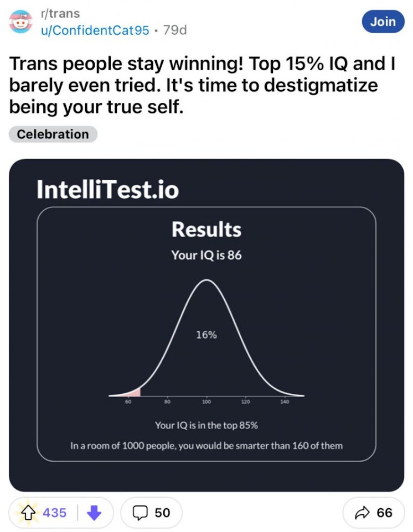
Task: Click the 50 comments count
Action: [x=162, y=513]
